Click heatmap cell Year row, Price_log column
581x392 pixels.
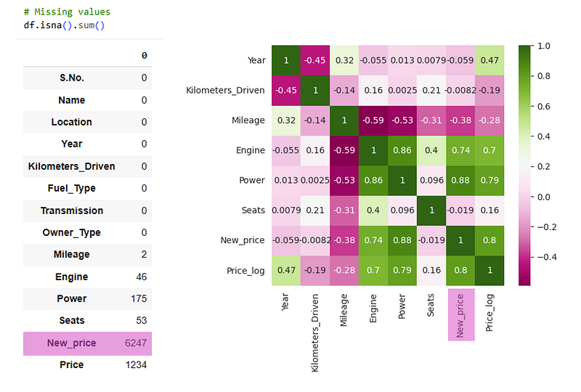click(489, 61)
